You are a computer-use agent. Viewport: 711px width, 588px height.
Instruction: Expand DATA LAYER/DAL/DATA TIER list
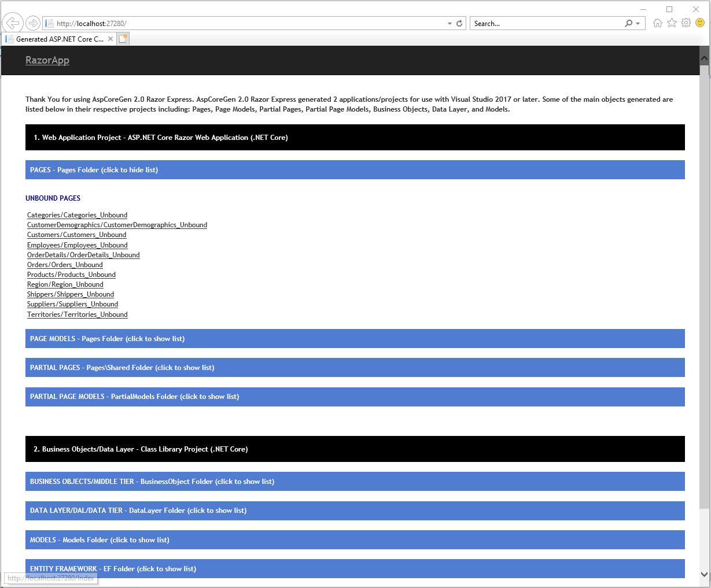click(355, 511)
